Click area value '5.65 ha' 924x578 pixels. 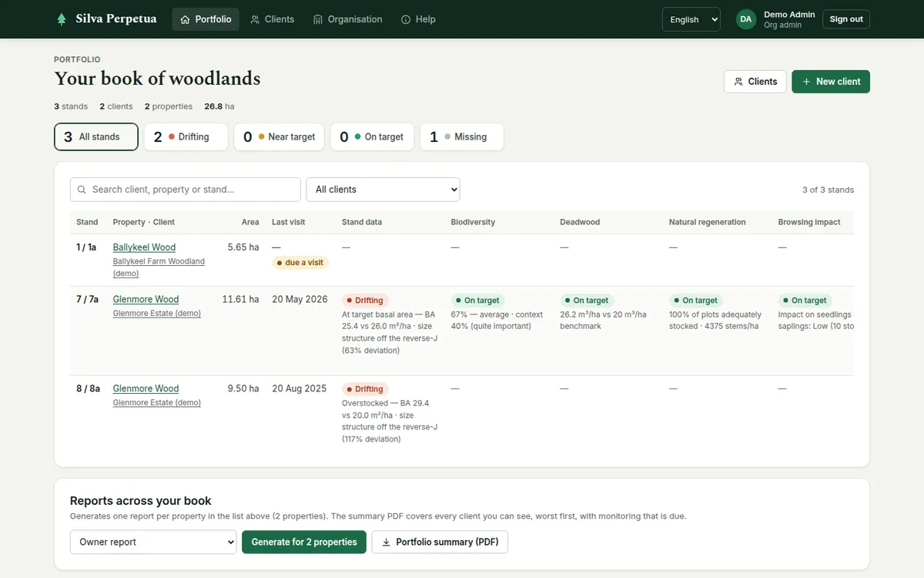point(243,247)
